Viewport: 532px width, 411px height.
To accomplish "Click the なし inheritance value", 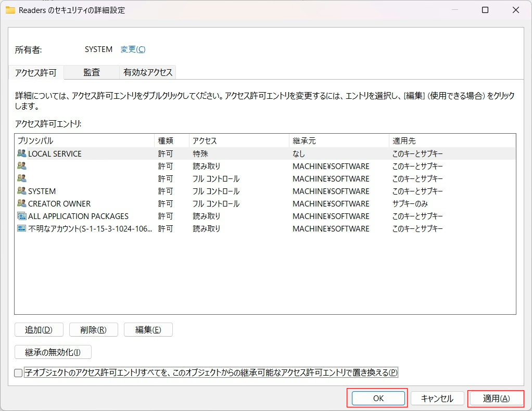I will click(x=299, y=153).
